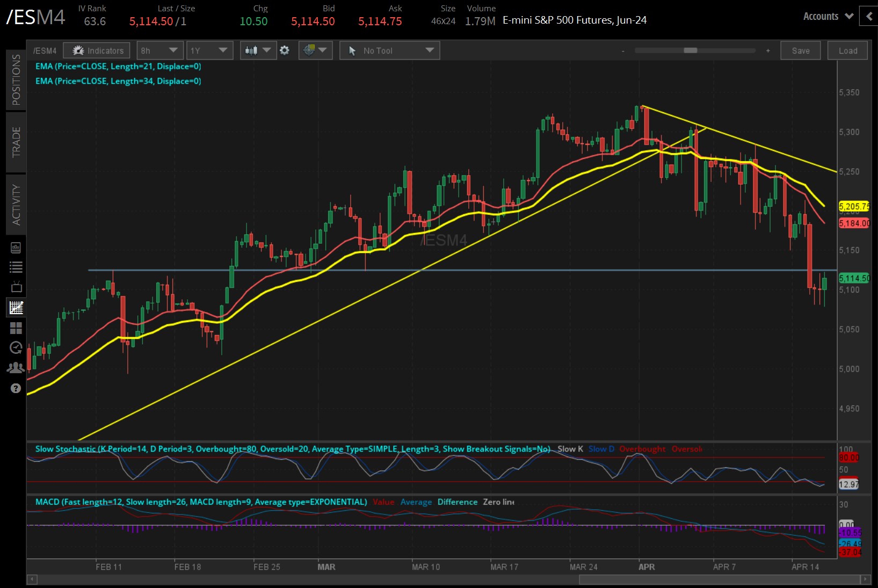Screen dimensions: 878x588
Task: Open the help question mark icon
Action: pos(16,388)
